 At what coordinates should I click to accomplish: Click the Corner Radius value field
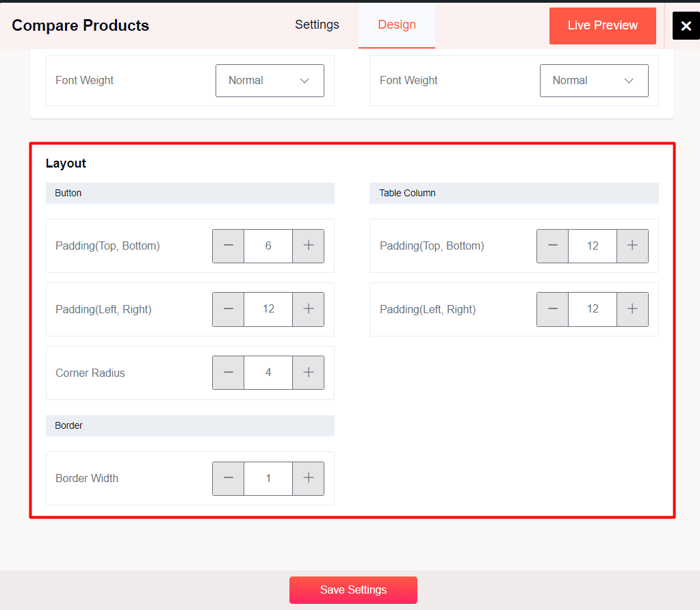(x=268, y=373)
